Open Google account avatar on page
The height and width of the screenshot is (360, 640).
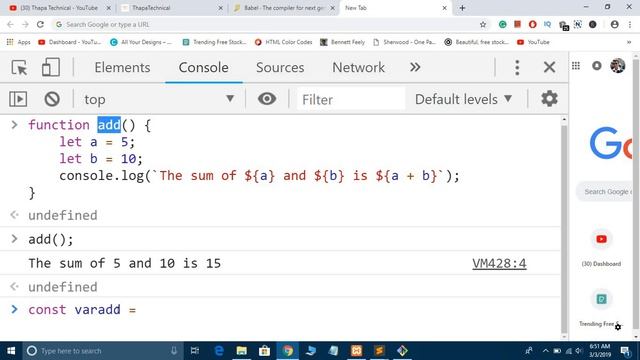coord(618,66)
